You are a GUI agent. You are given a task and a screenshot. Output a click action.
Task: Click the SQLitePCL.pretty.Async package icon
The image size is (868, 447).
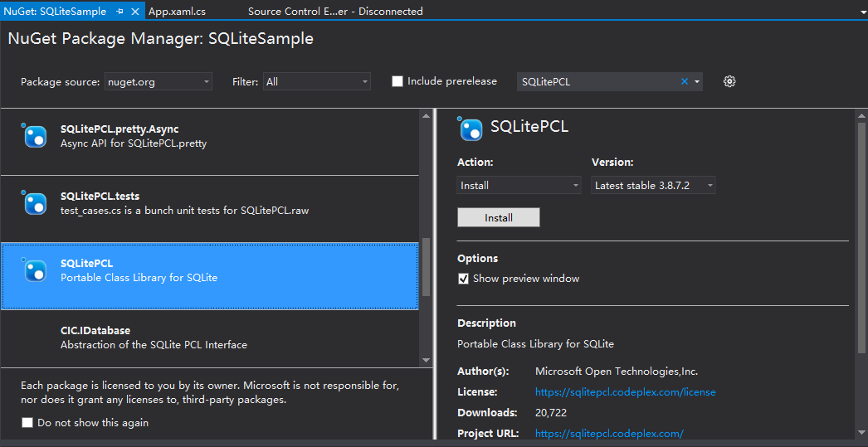[x=35, y=136]
